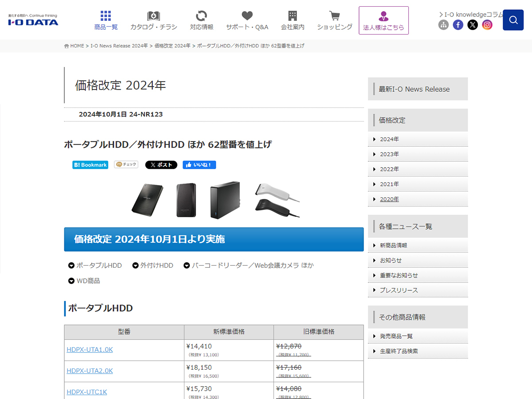Click the 対応情報 refresh arrows icon

(x=201, y=16)
